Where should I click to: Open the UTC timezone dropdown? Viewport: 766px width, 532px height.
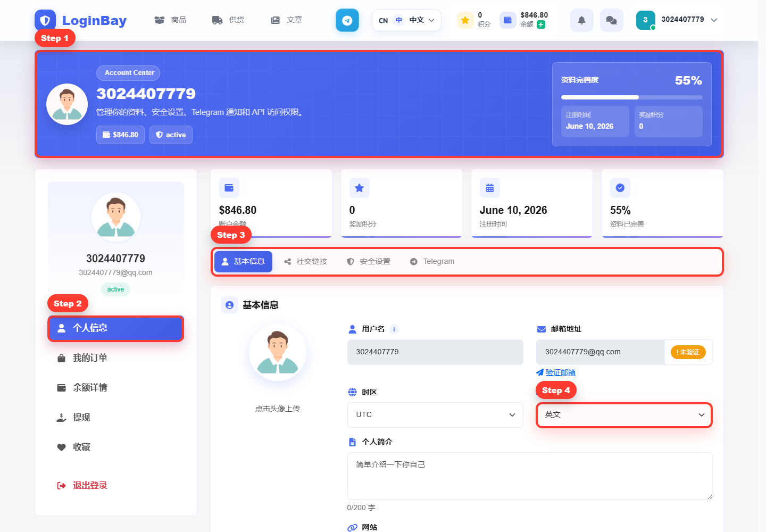(435, 415)
